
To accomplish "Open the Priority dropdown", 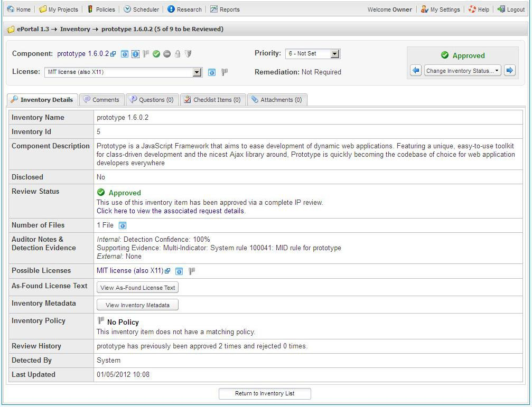I will 313,54.
